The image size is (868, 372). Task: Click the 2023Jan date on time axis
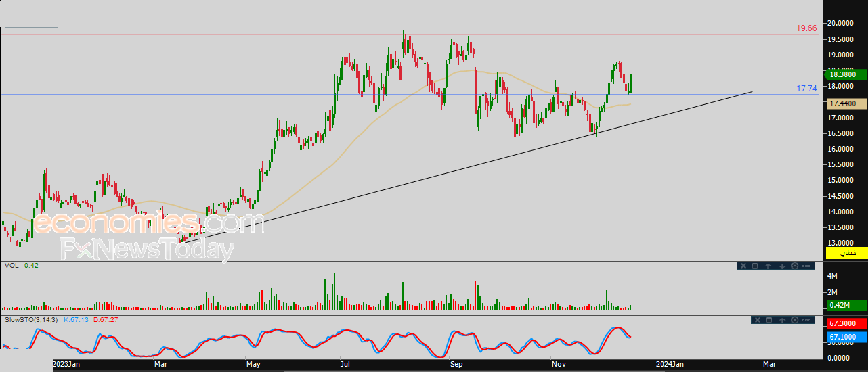click(x=66, y=364)
